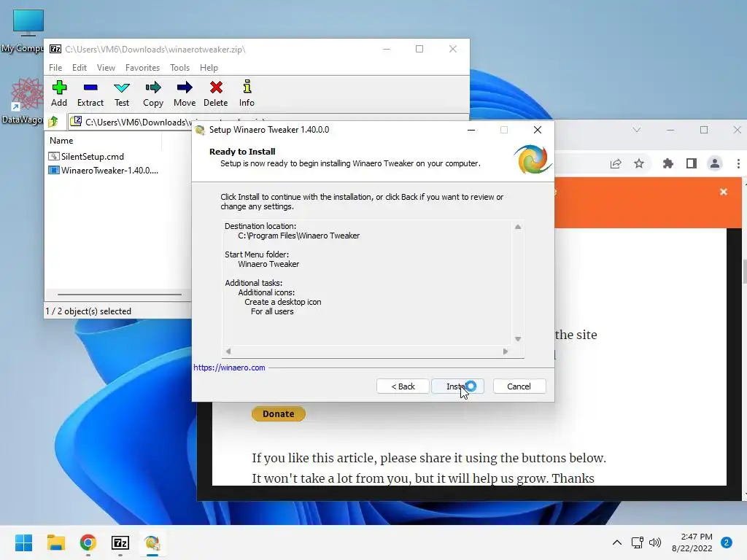Toggle Chrome side panel icon
Screen dimensions: 747x560
click(x=692, y=164)
